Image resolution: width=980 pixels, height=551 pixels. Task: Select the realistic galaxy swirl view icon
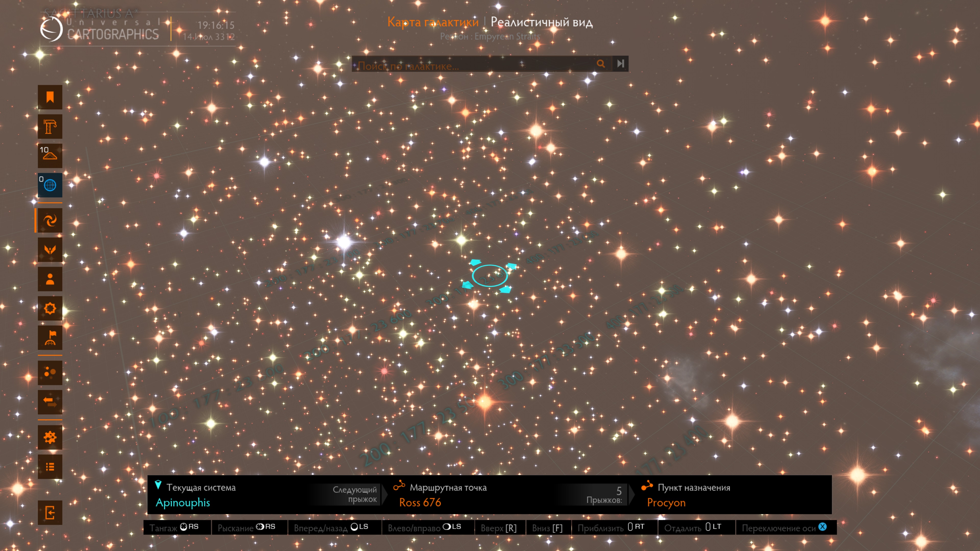coord(50,220)
